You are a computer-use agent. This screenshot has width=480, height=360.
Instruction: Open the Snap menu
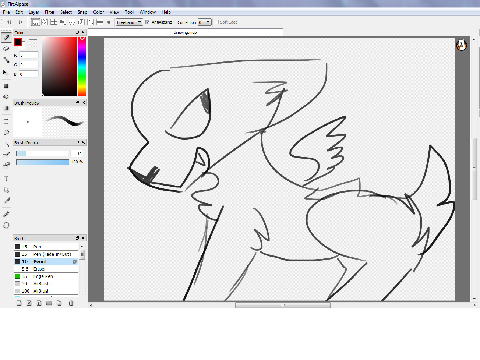tap(82, 12)
